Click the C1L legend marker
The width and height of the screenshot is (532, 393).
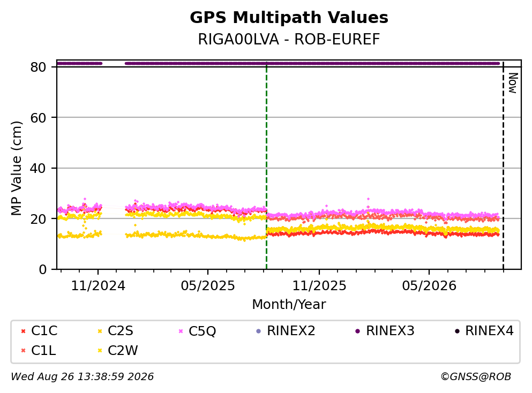pos(23,351)
